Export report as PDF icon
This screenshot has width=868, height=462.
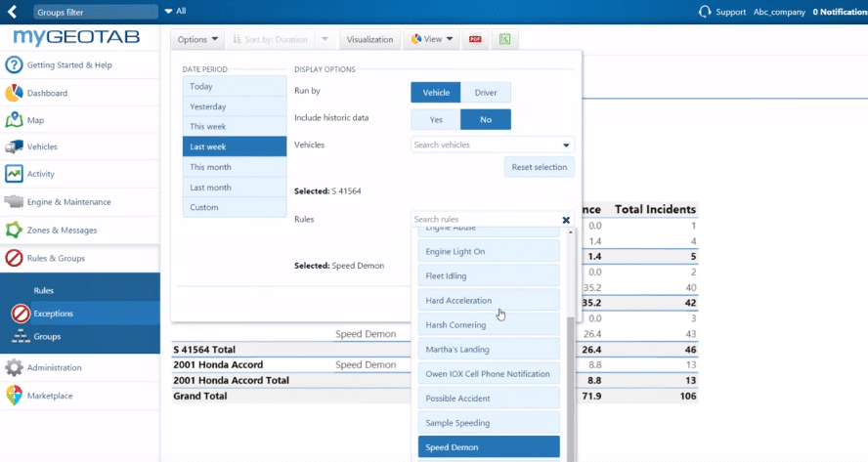click(x=475, y=39)
